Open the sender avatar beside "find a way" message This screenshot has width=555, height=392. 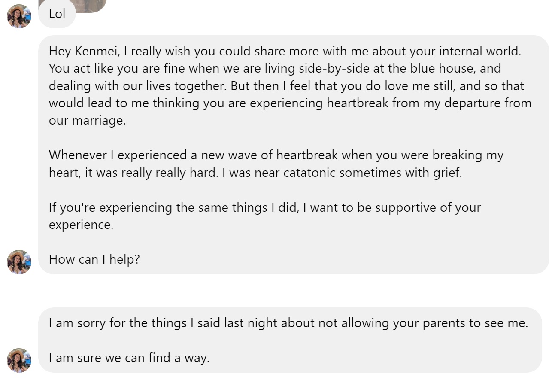pos(19,360)
